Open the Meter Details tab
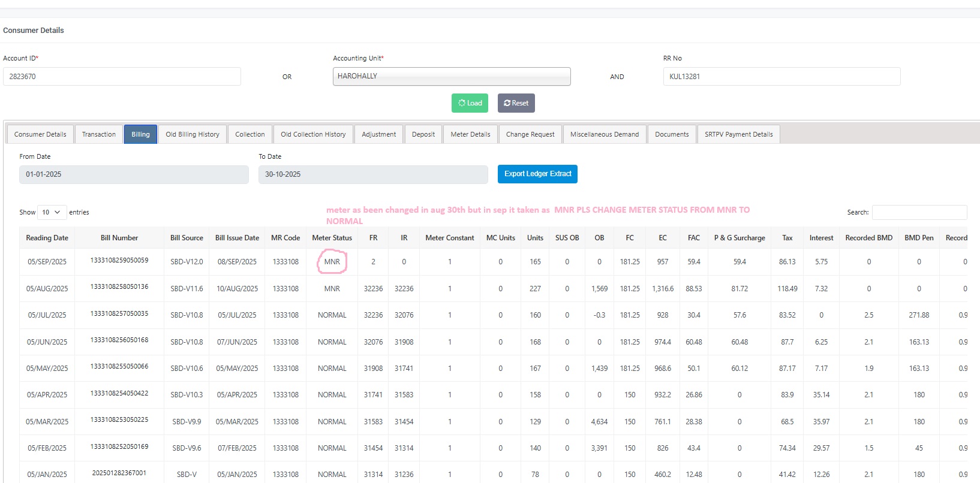The width and height of the screenshot is (980, 483). click(x=470, y=134)
